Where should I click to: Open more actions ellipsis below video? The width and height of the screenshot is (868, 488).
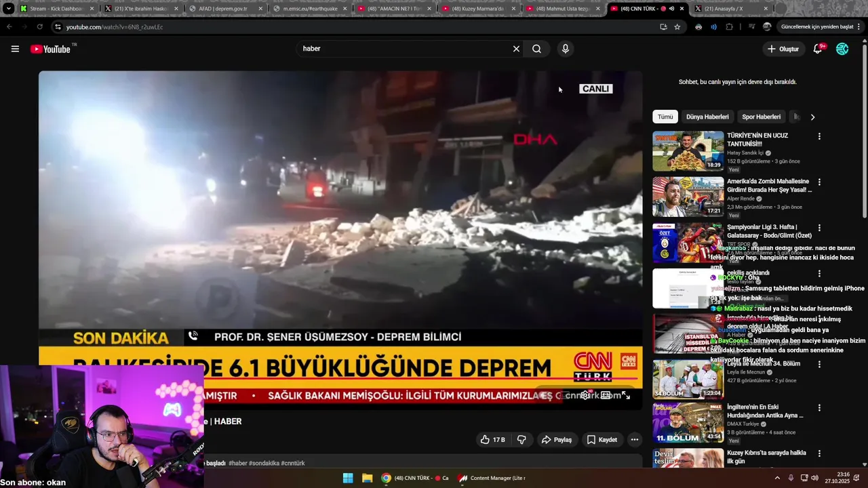(x=635, y=440)
